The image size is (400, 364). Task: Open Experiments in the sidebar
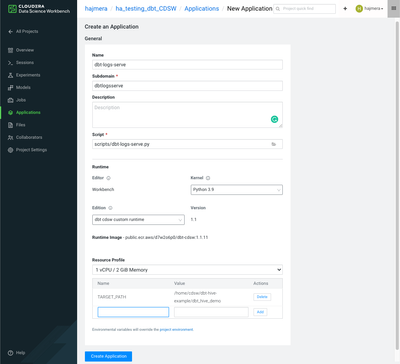[28, 75]
